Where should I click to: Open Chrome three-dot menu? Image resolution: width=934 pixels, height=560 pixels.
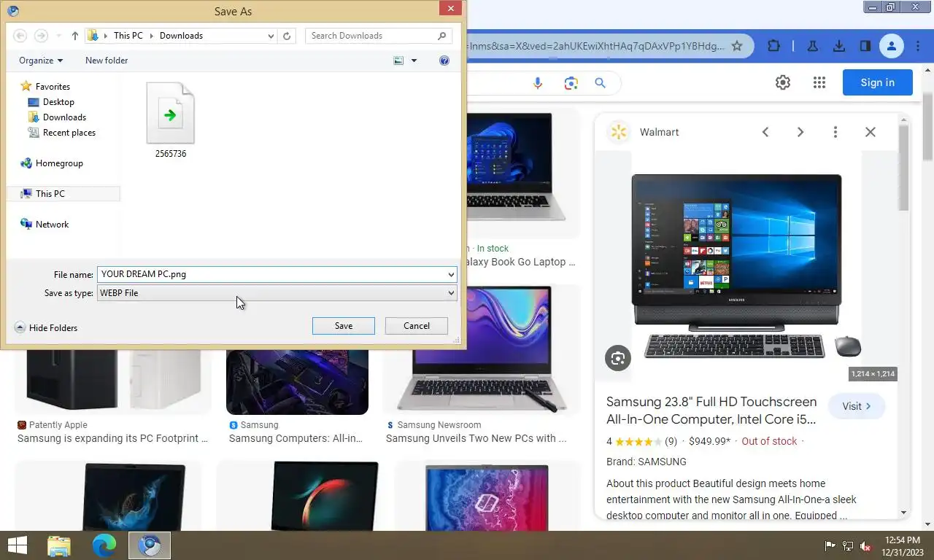(x=916, y=46)
